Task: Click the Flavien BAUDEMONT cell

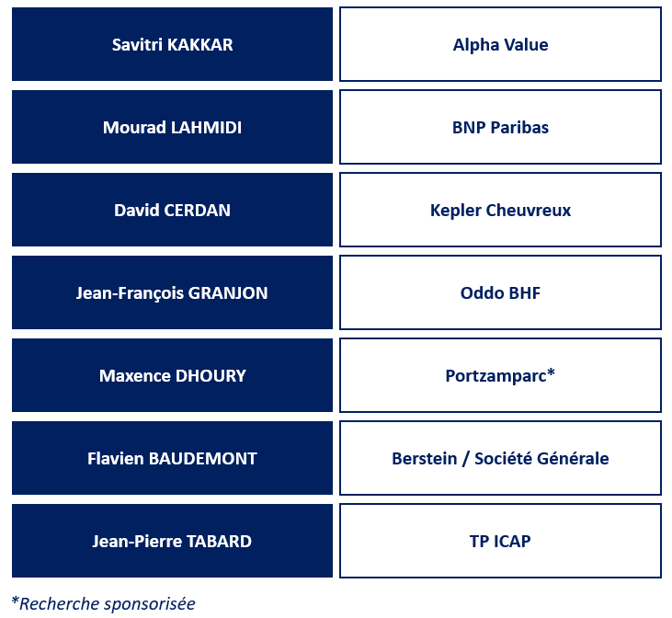Action: pos(172,458)
